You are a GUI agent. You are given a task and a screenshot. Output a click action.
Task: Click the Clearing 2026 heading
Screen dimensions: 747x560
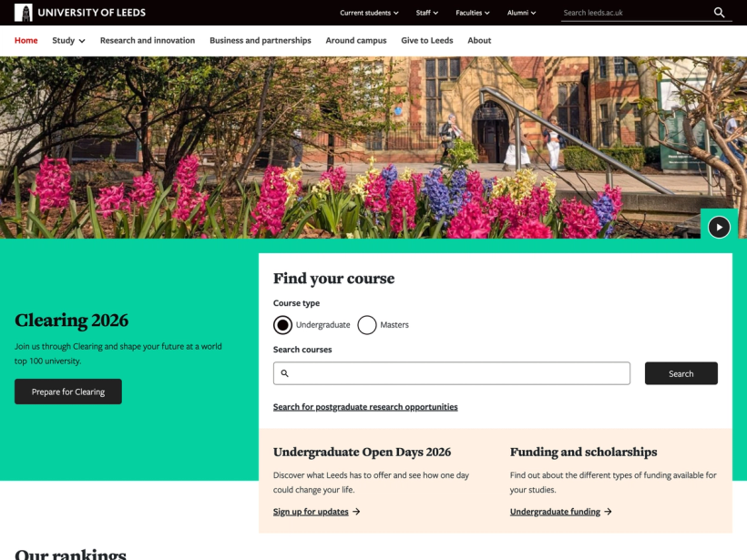71,321
